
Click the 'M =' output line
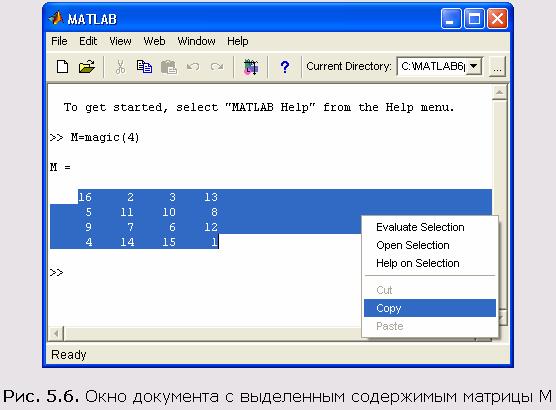(60, 167)
